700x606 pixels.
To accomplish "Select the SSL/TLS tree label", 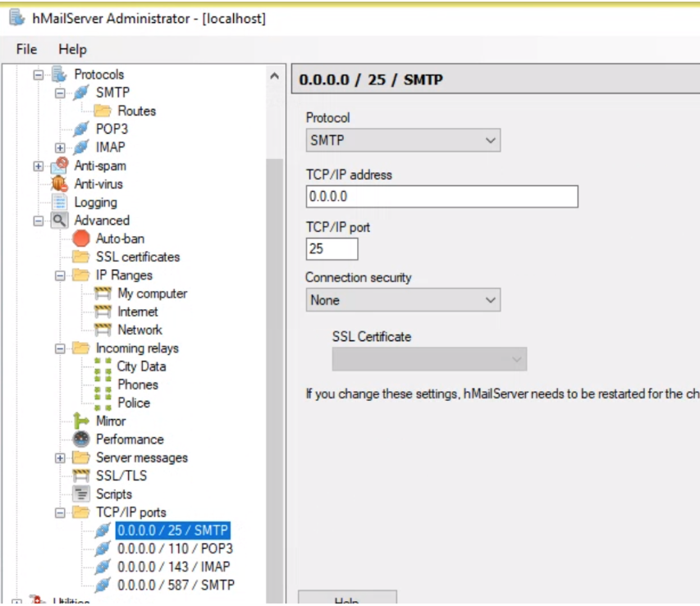I will point(121,476).
